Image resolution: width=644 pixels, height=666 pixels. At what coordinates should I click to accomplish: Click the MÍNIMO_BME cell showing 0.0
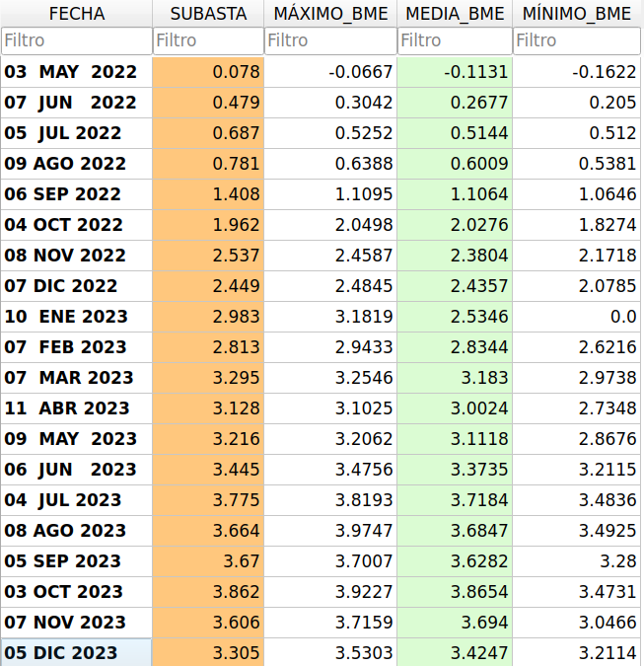tap(578, 317)
